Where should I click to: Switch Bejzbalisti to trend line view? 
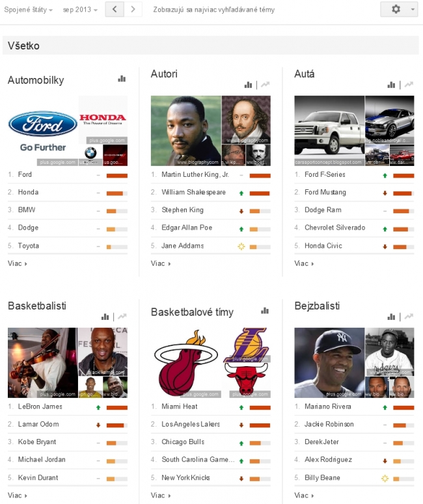[x=409, y=317]
